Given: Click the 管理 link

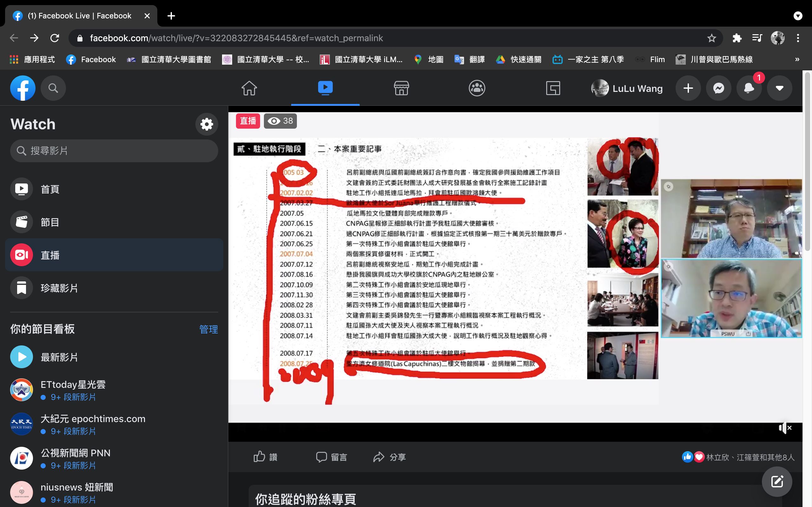Looking at the screenshot, I should click(208, 329).
